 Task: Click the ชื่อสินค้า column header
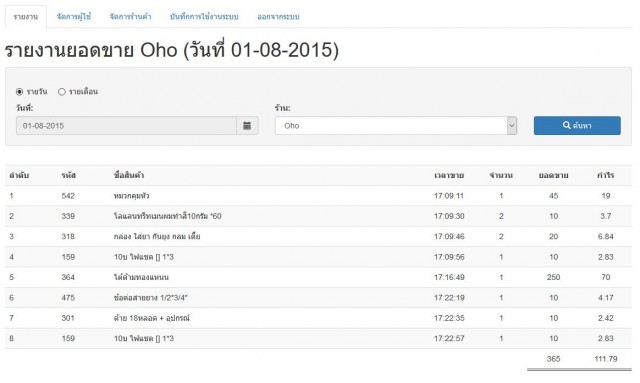129,176
